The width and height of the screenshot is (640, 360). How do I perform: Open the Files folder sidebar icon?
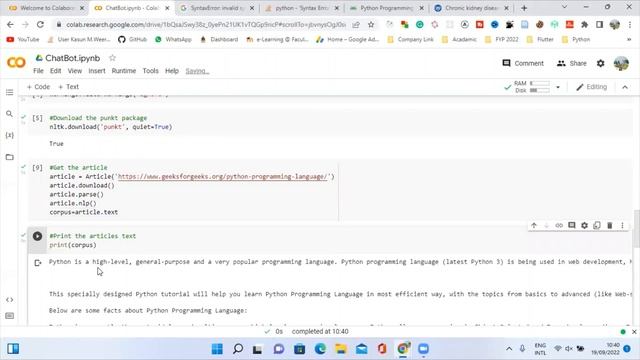click(x=9, y=157)
